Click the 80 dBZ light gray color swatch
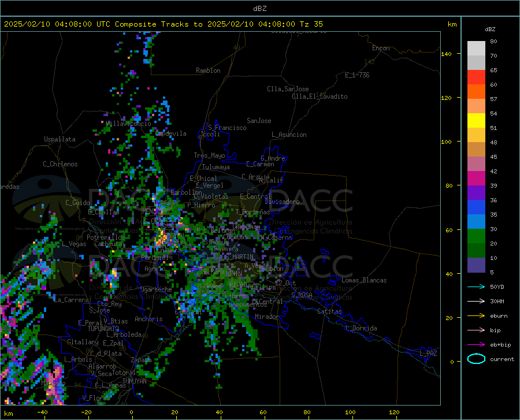The image size is (520, 420). 476,48
